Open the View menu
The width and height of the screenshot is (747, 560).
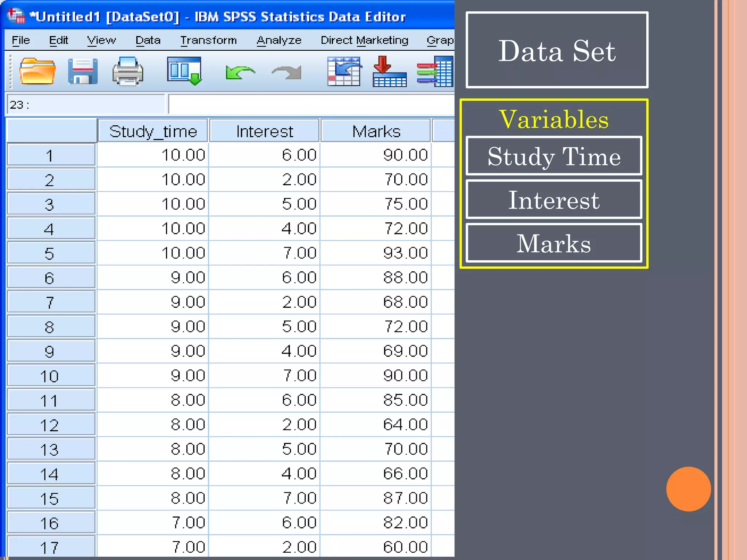101,40
